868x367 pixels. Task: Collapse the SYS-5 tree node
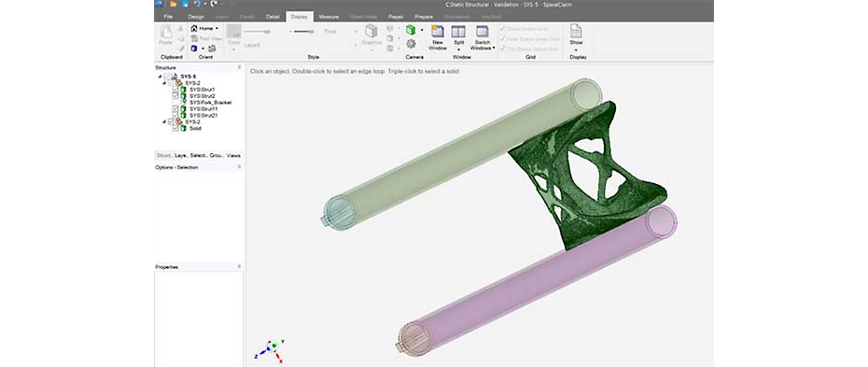(160, 77)
